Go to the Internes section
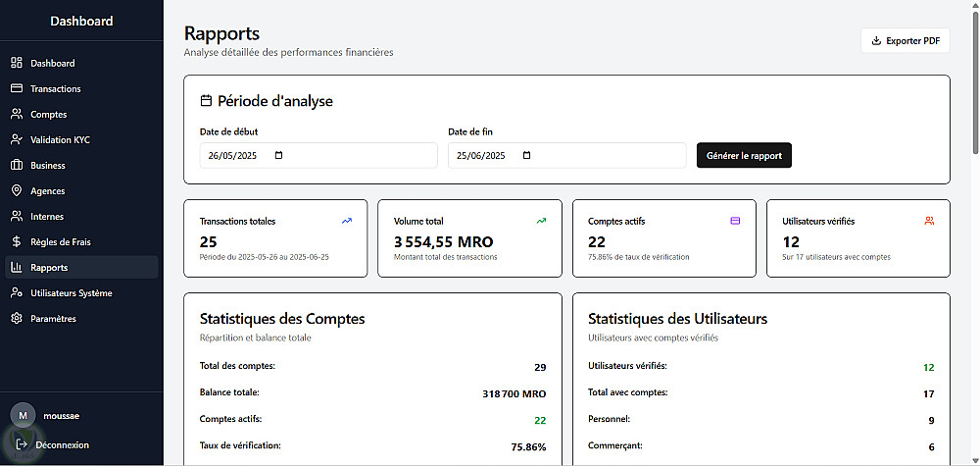Image resolution: width=980 pixels, height=466 pixels. [47, 217]
